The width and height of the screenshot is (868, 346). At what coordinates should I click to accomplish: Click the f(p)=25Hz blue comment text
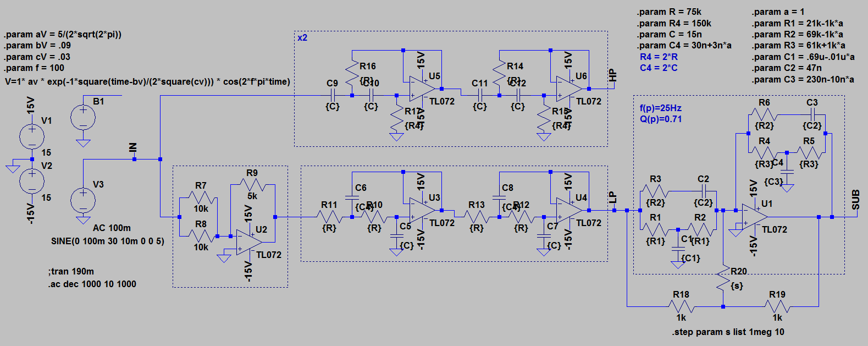click(x=660, y=108)
